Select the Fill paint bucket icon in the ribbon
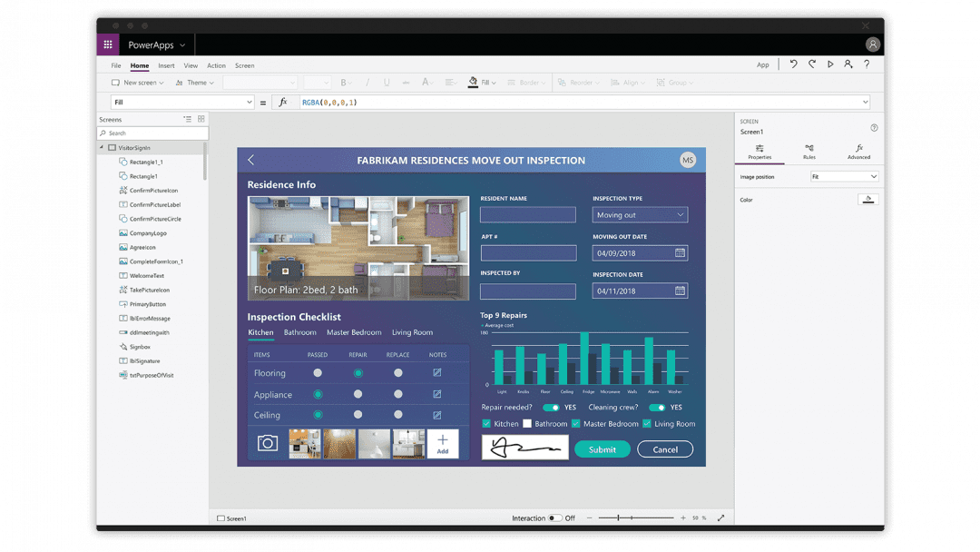980x552 pixels. [x=474, y=82]
